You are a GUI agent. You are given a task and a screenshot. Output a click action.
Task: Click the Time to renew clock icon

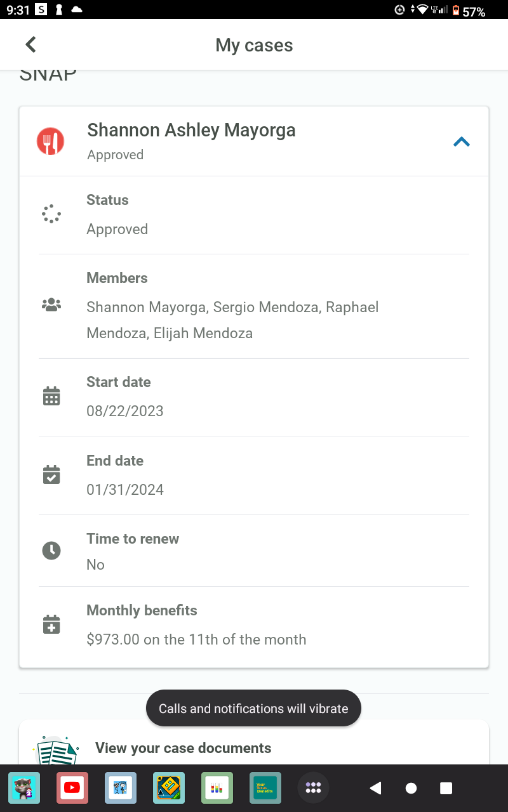click(x=51, y=551)
